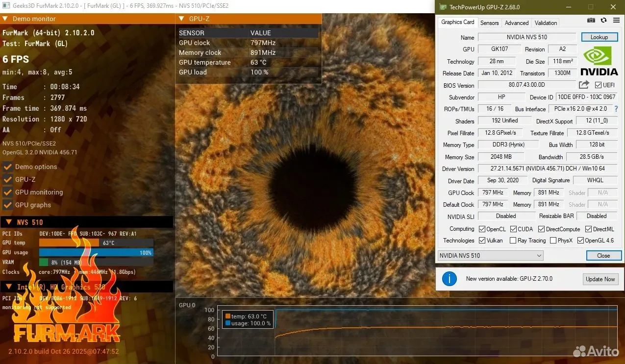Click the Lookup button
The image size is (625, 364).
tap(599, 37)
